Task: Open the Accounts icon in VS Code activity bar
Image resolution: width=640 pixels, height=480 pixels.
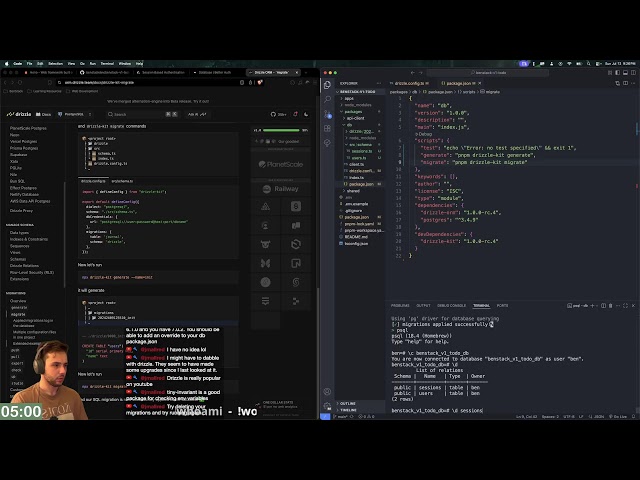Action: pos(327,391)
